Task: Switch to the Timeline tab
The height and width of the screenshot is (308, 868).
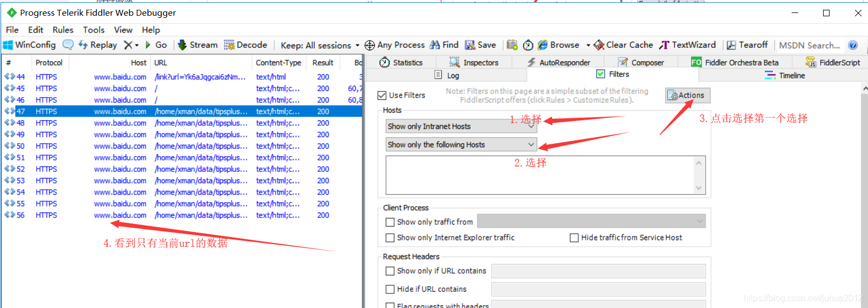Action: pyautogui.click(x=785, y=75)
